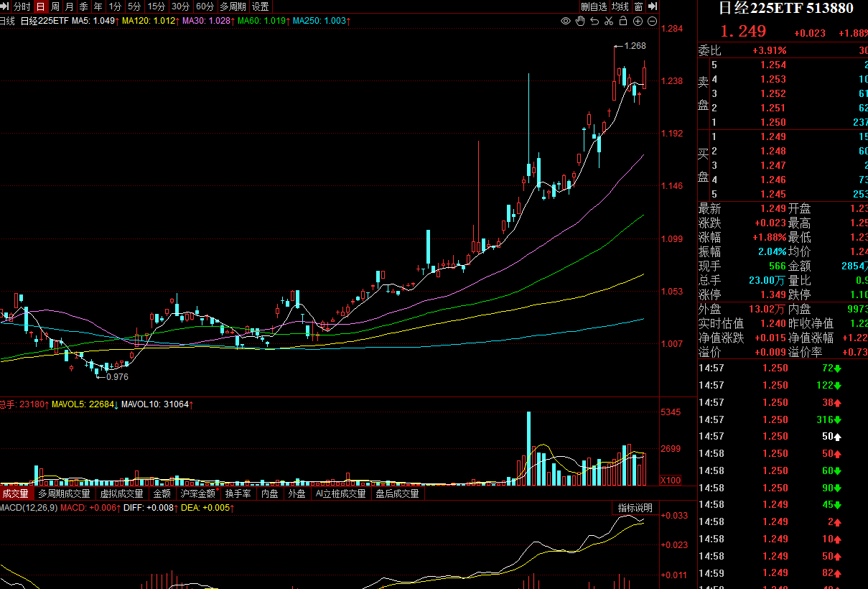Select the 多周期成交量 indicator tab
The width and height of the screenshot is (868, 589).
pyautogui.click(x=65, y=493)
